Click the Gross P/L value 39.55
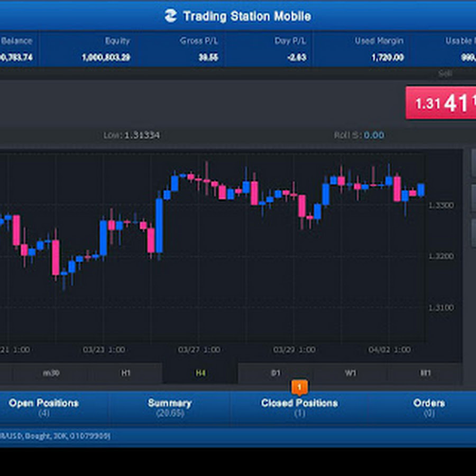Image resolution: width=476 pixels, height=476 pixels. pyautogui.click(x=208, y=57)
